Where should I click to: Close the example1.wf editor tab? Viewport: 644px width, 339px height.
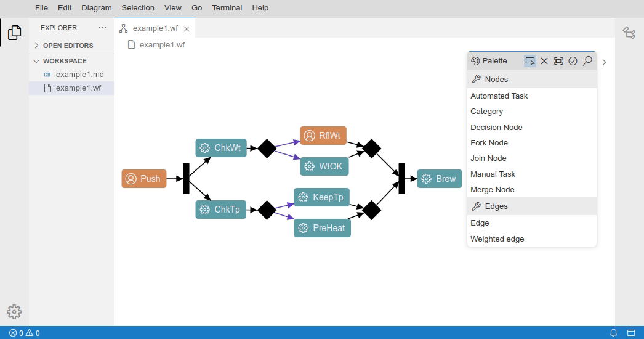point(187,28)
